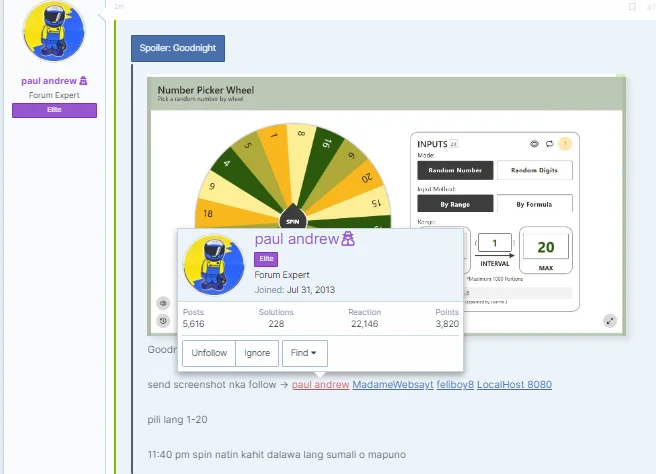Click paul andrew name in the popup card
Image resolution: width=656 pixels, height=474 pixels.
[297, 239]
